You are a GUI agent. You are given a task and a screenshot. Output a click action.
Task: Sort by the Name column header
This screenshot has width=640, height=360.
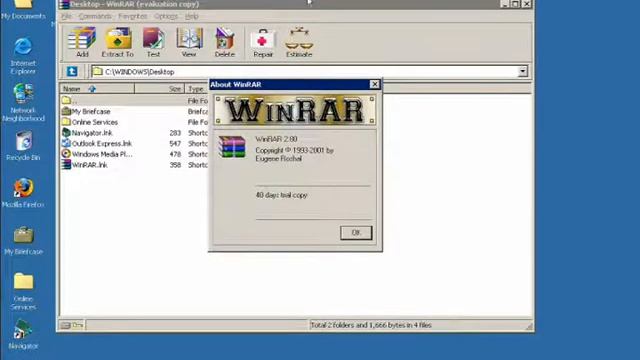point(97,89)
